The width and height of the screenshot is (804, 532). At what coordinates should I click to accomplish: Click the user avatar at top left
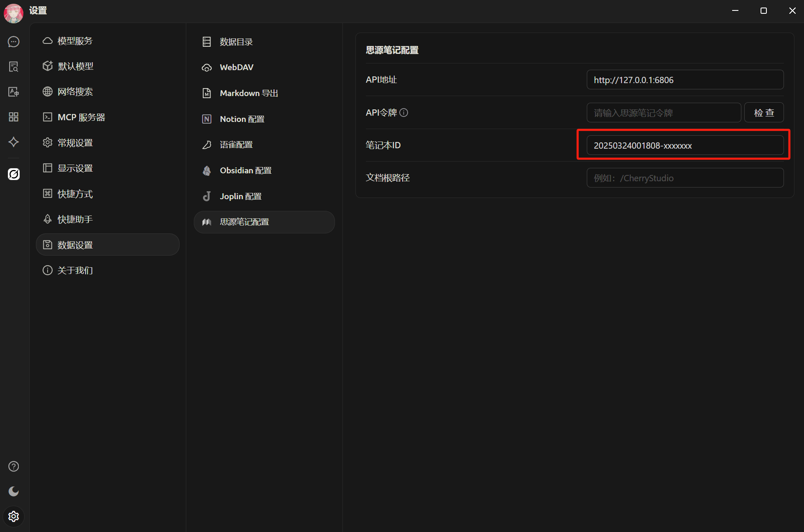click(13, 13)
